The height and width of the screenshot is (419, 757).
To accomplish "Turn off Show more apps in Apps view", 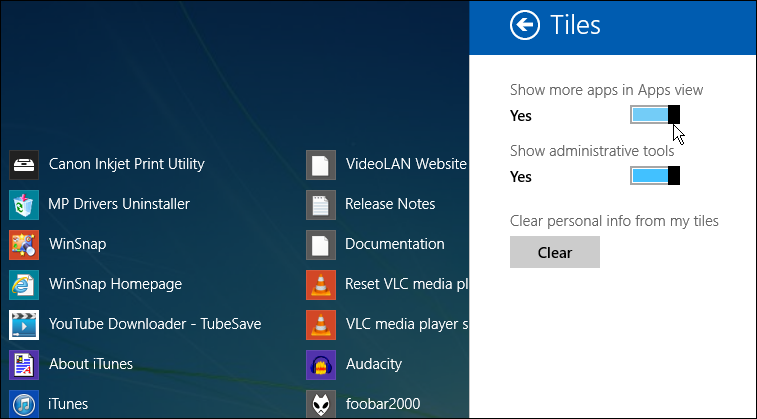I will pyautogui.click(x=655, y=115).
